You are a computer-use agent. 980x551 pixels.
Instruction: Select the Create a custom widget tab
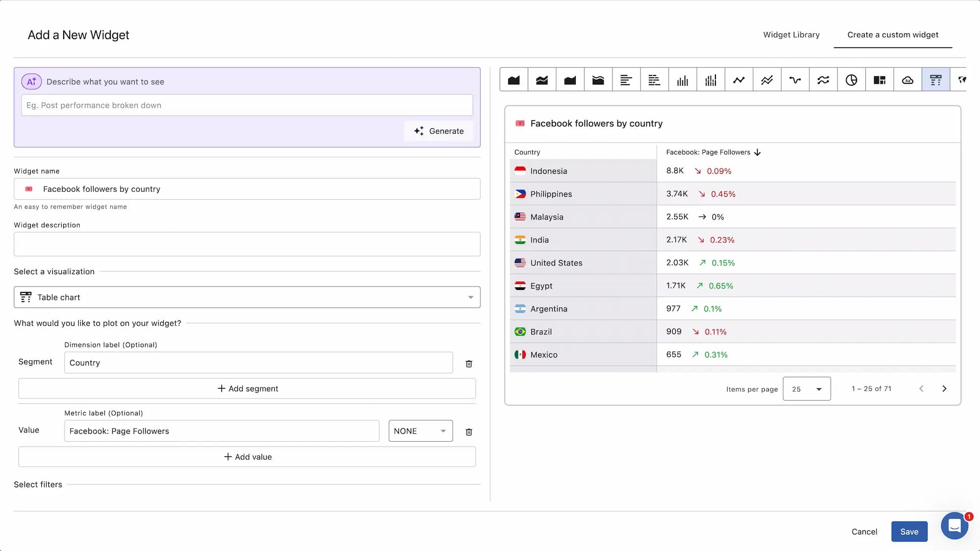(893, 35)
